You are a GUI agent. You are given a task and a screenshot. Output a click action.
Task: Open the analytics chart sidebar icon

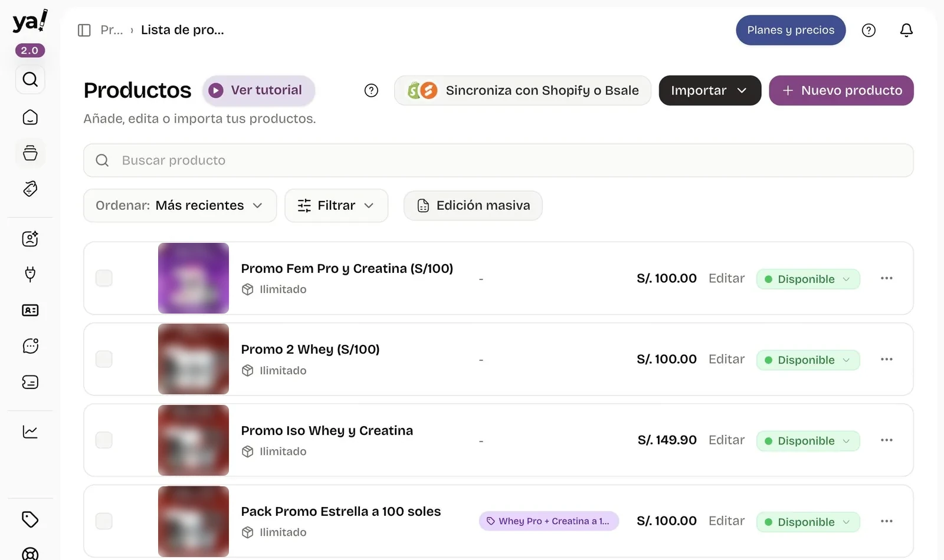coord(30,431)
